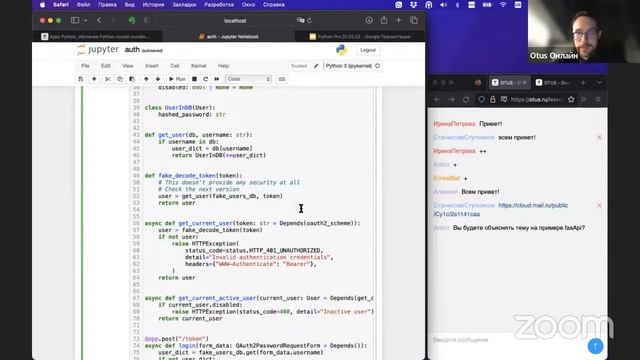Close the first OTUS tab in Firefox

[x=524, y=82]
